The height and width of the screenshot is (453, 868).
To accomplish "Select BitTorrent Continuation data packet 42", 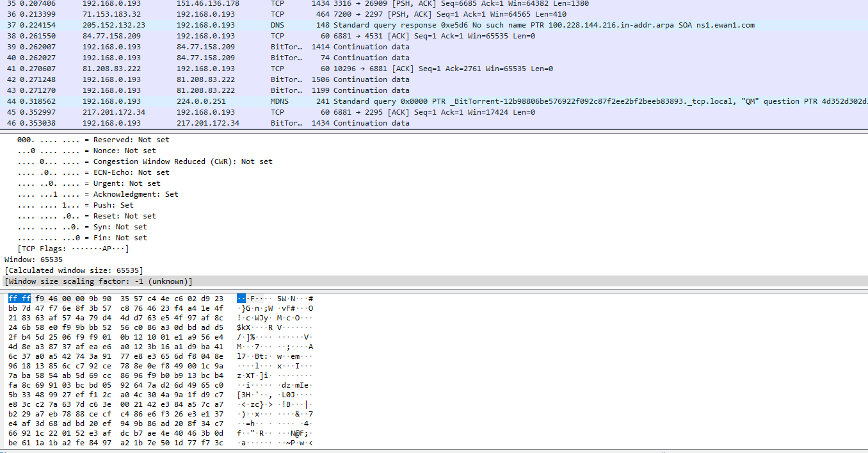I will tap(256, 79).
